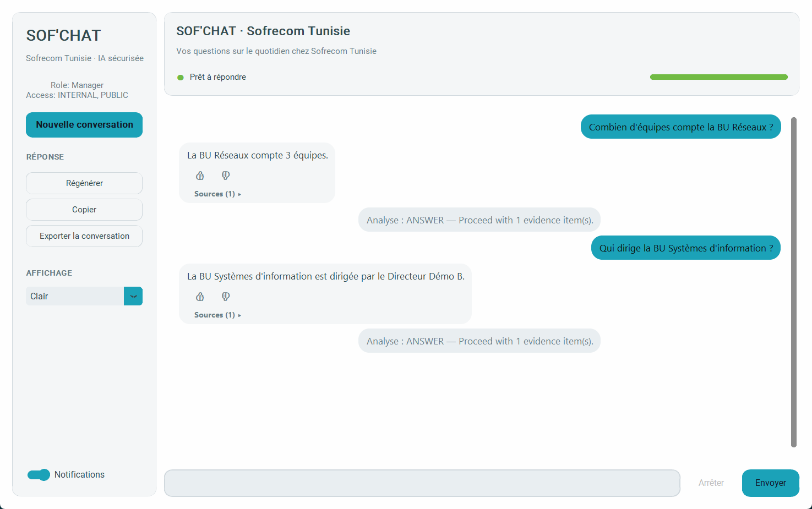Expand Sources (1) under BU Réseaux answer
Screen dimensions: 812x509
[217, 194]
